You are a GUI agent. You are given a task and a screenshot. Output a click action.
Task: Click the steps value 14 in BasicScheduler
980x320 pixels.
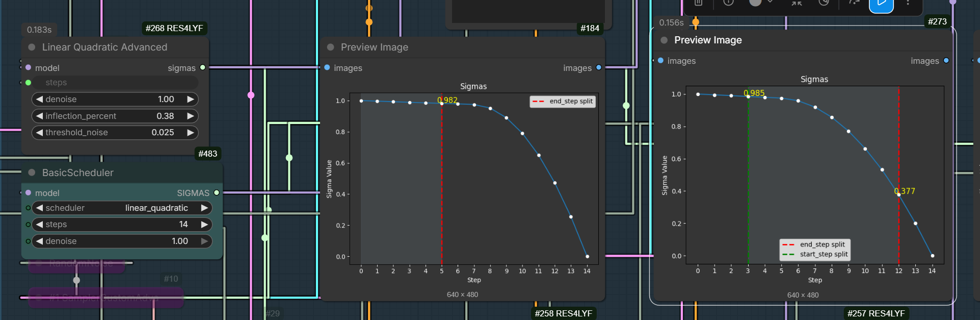(183, 224)
